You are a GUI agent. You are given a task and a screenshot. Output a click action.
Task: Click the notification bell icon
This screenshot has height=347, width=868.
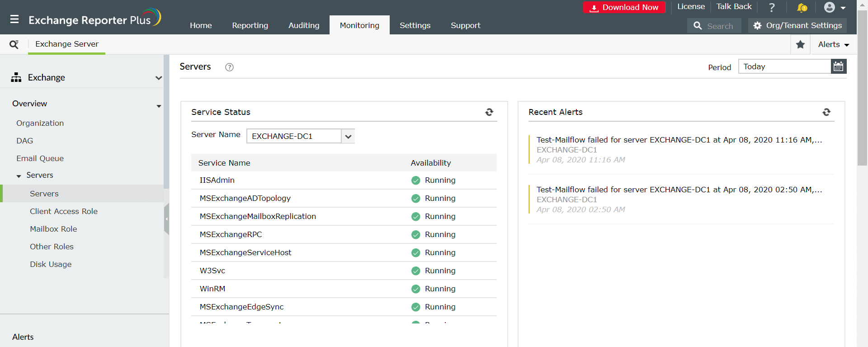click(x=802, y=8)
